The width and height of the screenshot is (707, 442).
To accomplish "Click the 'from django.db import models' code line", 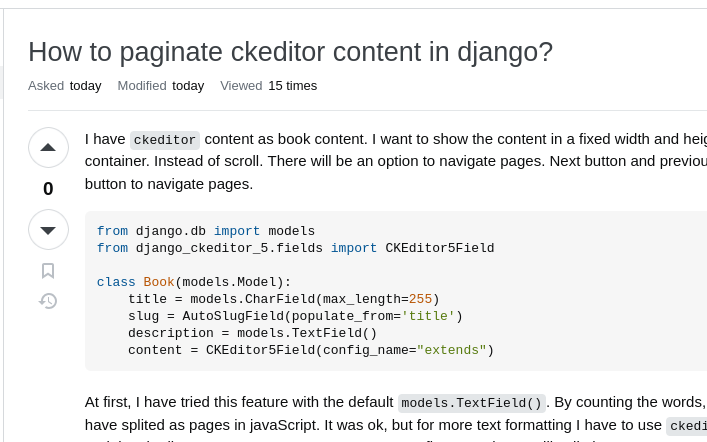I will point(206,231).
